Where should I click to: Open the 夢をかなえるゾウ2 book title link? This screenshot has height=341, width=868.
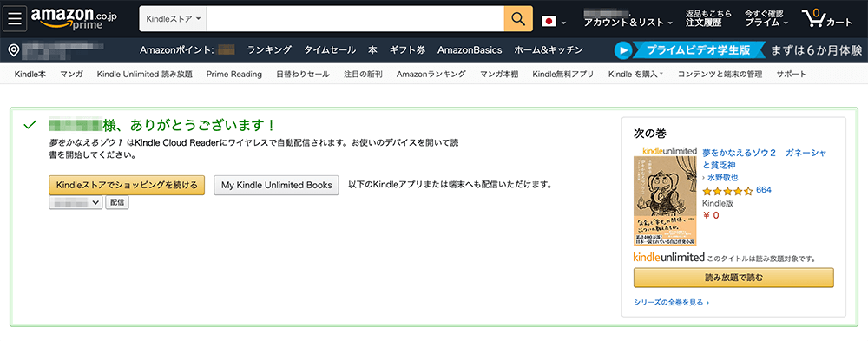(765, 158)
